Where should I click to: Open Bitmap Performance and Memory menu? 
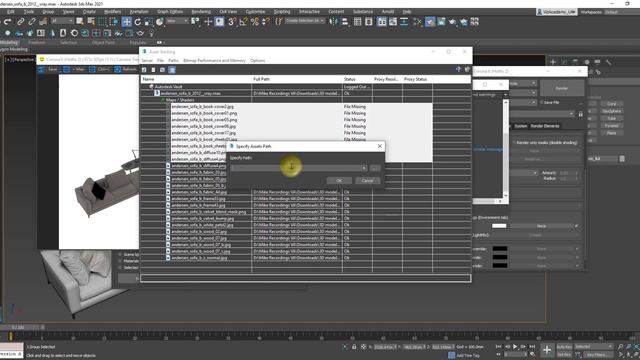[214, 60]
